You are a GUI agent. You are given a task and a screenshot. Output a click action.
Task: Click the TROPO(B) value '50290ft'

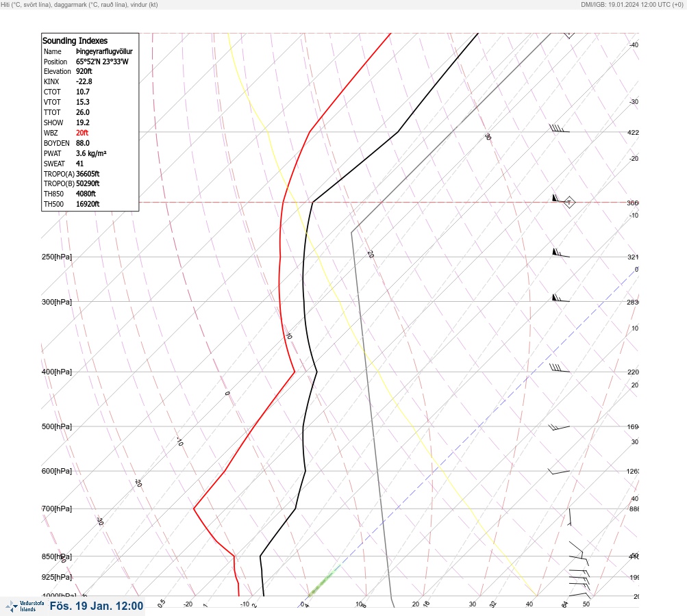pyautogui.click(x=88, y=183)
